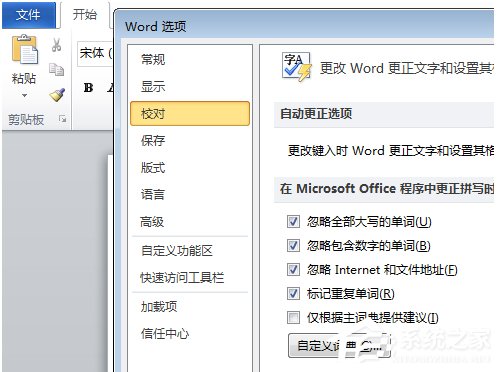The width and height of the screenshot is (500, 372).
Task: Click the 剪贴板 group label
Action: [x=26, y=119]
